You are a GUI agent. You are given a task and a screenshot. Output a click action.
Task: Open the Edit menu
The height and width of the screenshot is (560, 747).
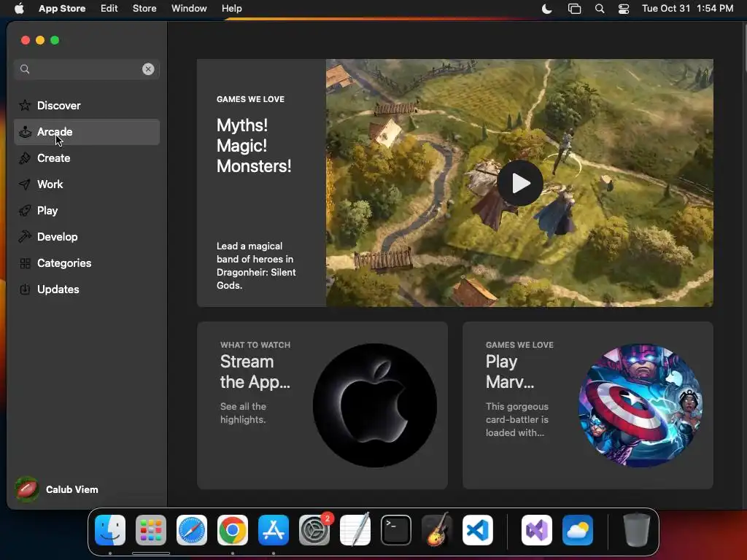pos(109,8)
